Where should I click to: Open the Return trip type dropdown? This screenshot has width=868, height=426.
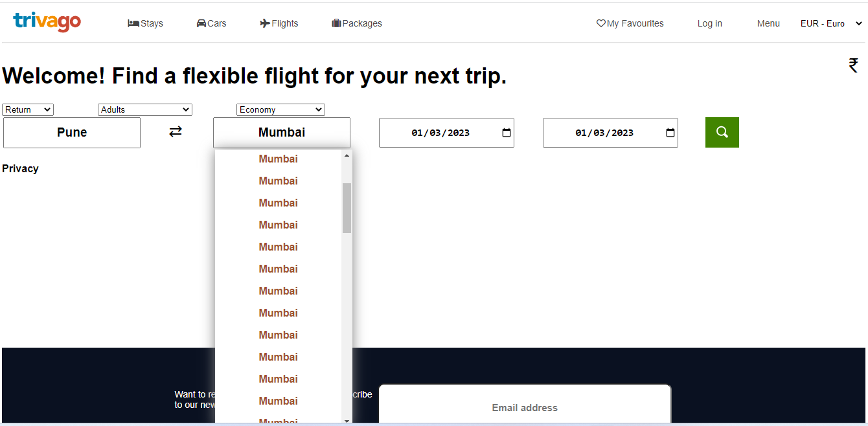(x=27, y=109)
